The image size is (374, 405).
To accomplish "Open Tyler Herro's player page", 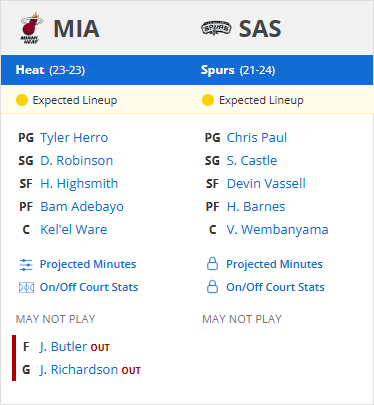I will coord(74,138).
